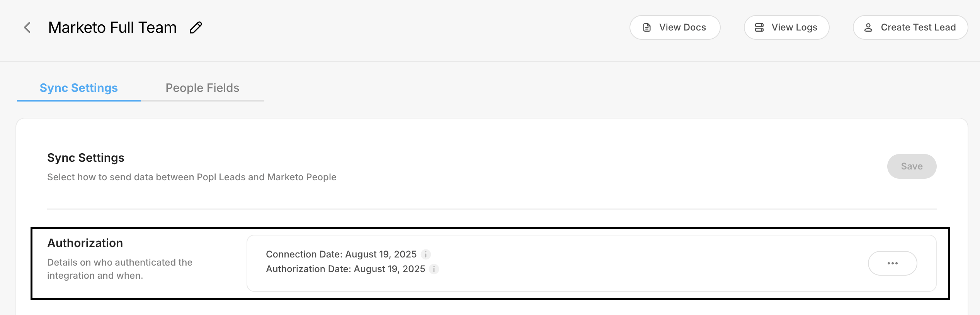Select the Sync Settings tab
The image size is (980, 315).
click(x=79, y=88)
